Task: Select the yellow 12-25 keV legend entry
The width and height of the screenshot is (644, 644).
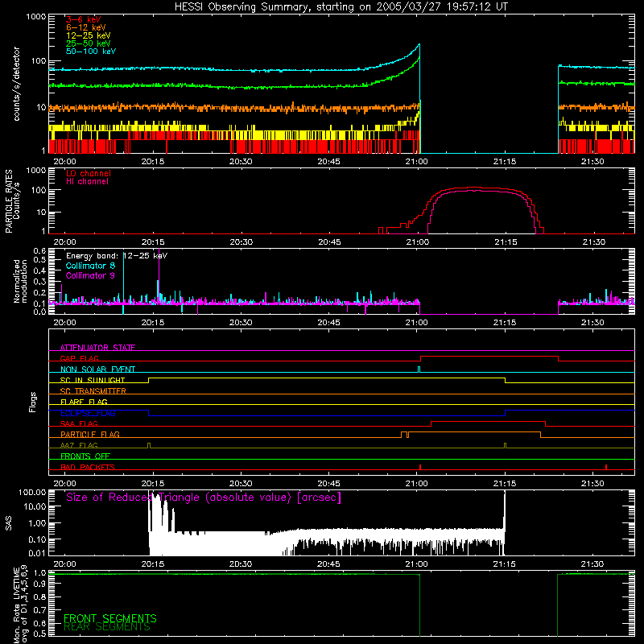Action: click(x=89, y=35)
